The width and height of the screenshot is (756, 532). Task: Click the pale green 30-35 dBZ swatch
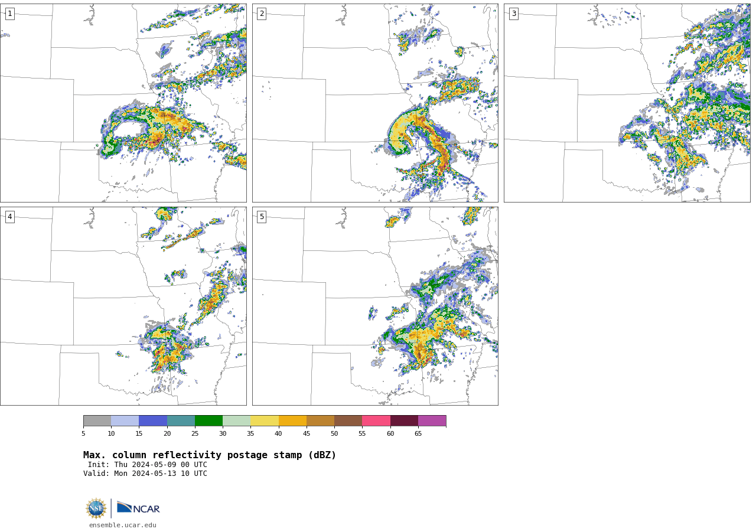[x=237, y=421]
